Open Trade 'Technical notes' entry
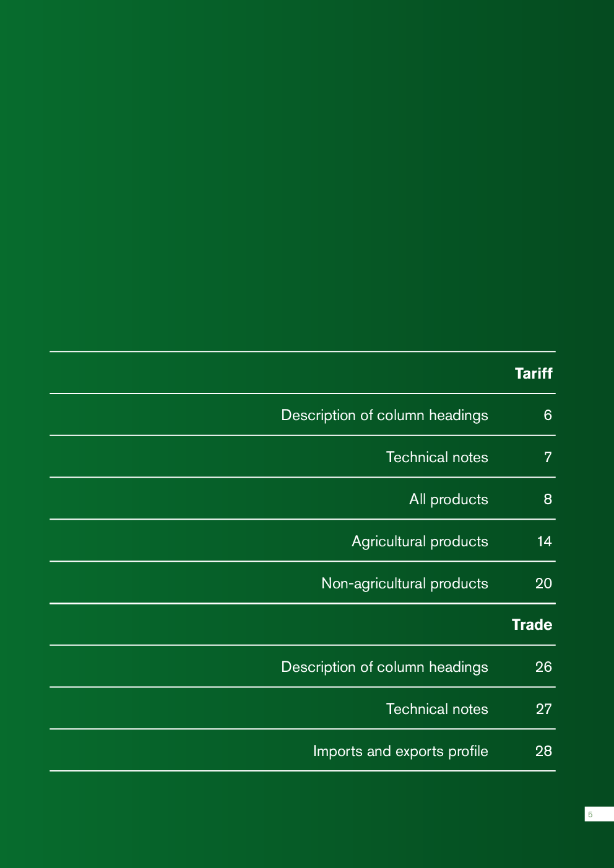The width and height of the screenshot is (614, 868). coord(437,709)
